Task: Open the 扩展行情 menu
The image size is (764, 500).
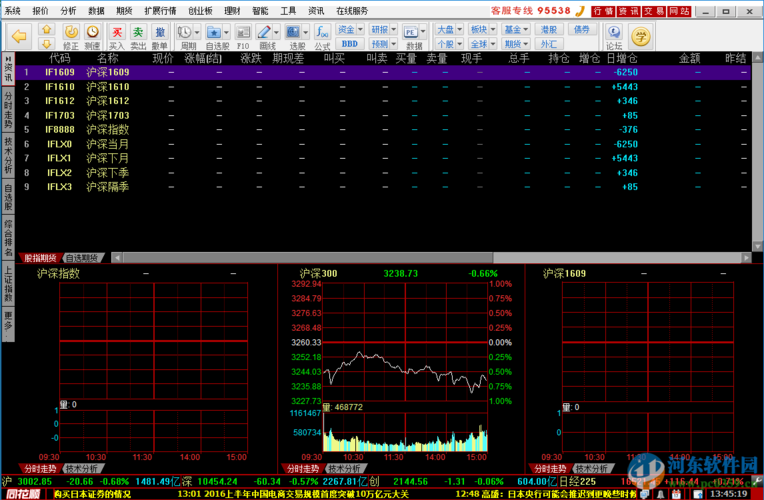Action: [x=160, y=11]
